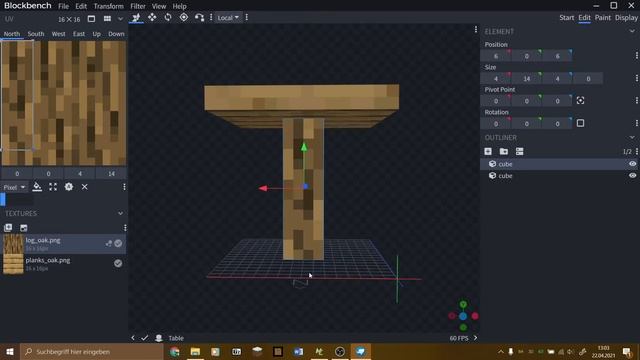Switch to Display mode
The height and width of the screenshot is (360, 640).
click(x=627, y=18)
